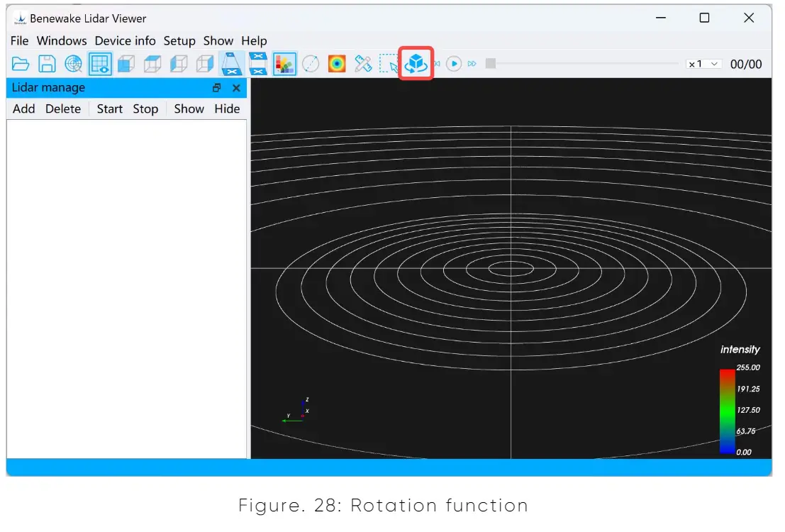The width and height of the screenshot is (785, 532).
Task: Activate the rectangle selection cursor tool
Action: 389,64
